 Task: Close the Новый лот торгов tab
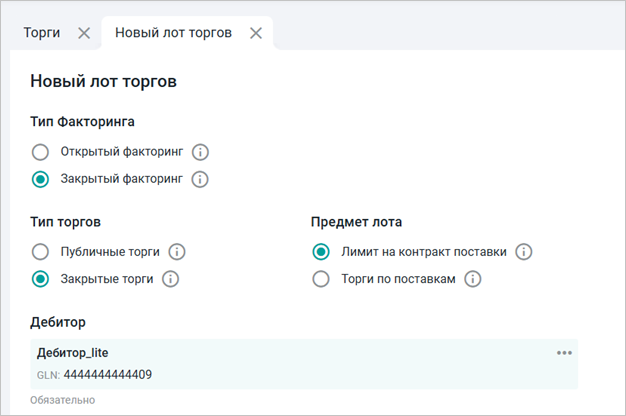tap(256, 33)
